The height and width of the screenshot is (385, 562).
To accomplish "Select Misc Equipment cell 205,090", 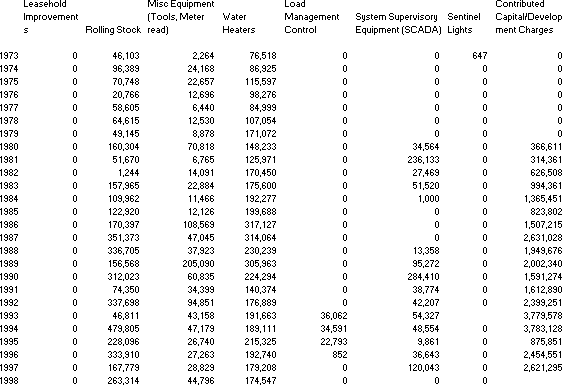I will coord(198,264).
